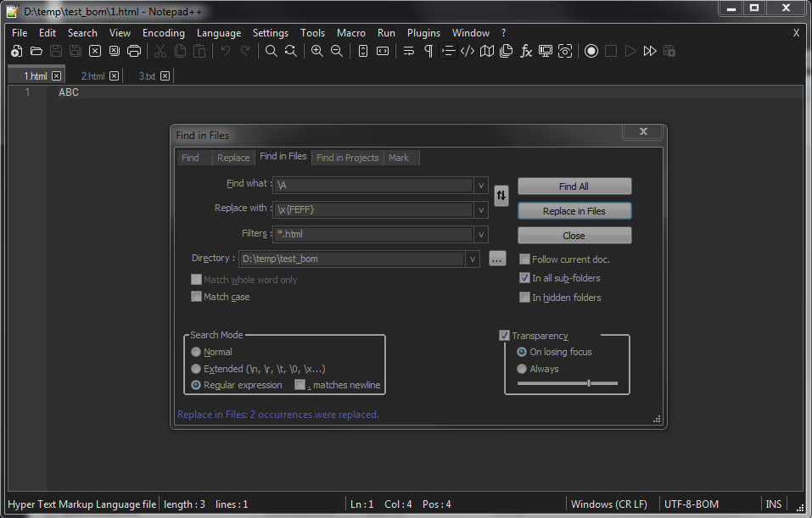Open the Plugins menu

[x=423, y=32]
